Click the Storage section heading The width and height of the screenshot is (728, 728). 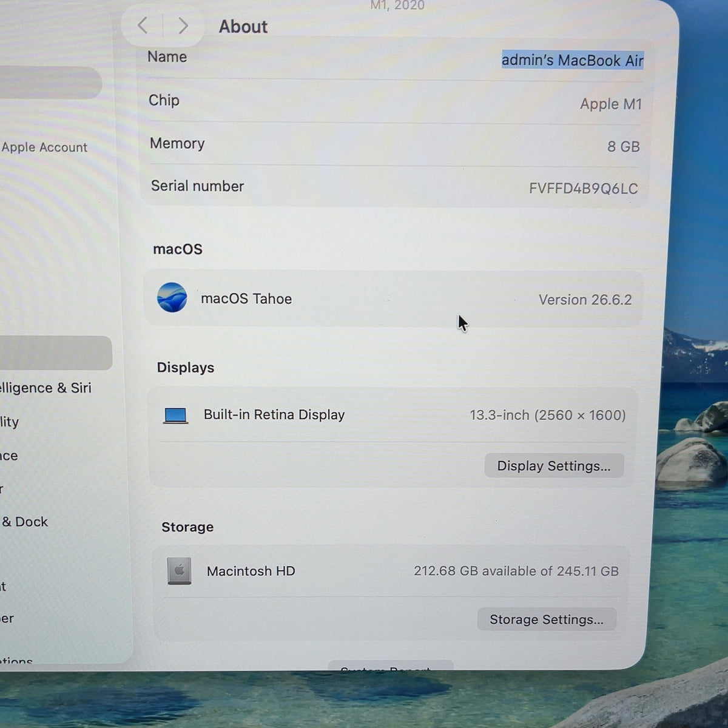(x=187, y=527)
